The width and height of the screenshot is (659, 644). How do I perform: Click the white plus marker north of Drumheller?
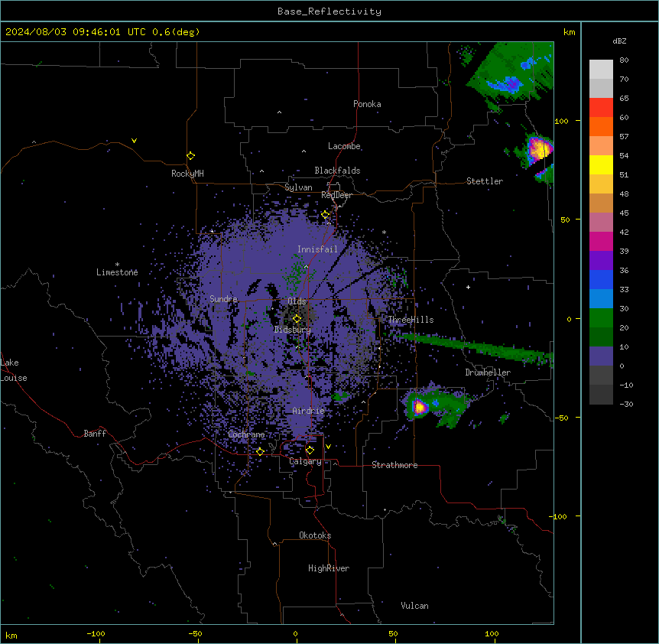tap(468, 287)
